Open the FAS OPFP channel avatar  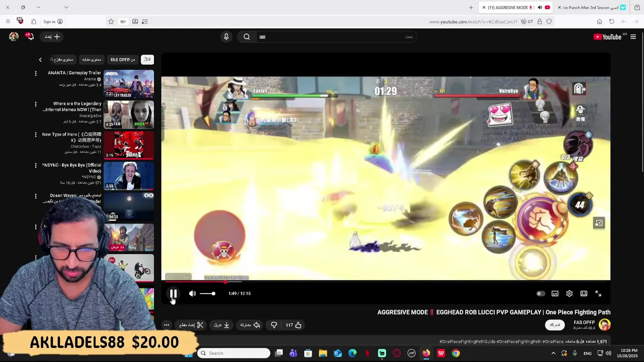coord(604,325)
